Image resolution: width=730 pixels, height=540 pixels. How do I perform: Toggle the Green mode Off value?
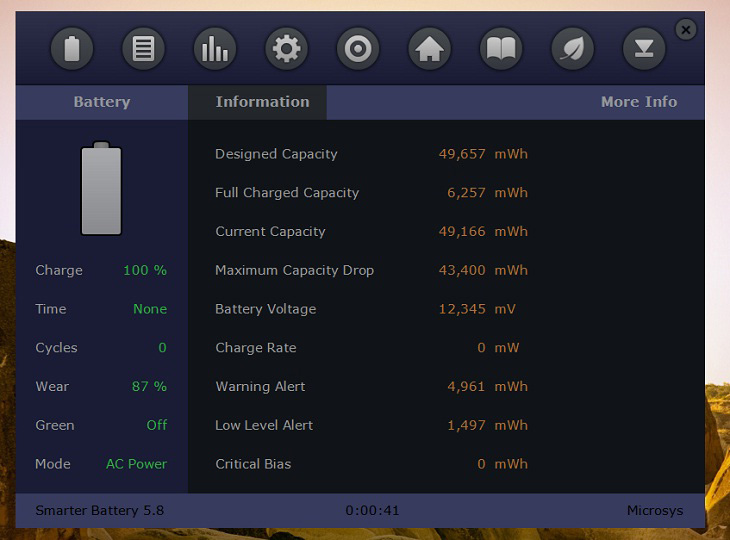coord(156,425)
